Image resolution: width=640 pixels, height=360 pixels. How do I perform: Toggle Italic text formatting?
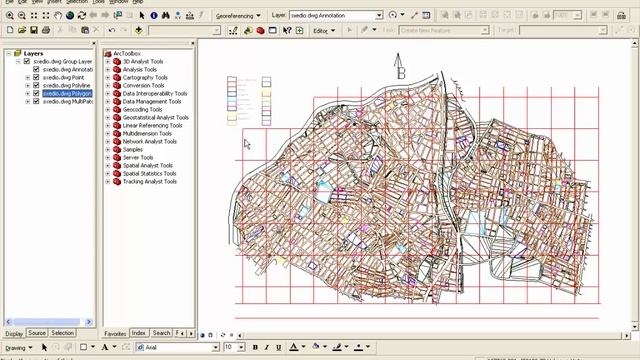click(267, 347)
